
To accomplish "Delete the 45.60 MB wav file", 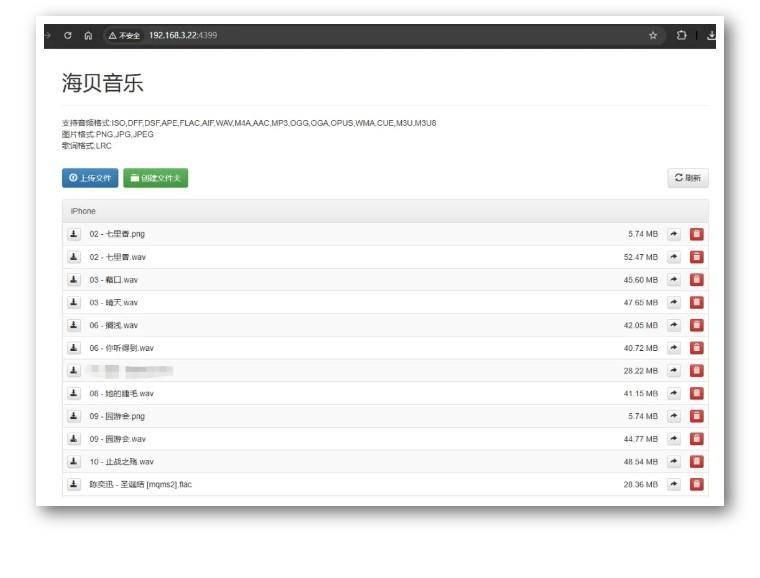I will (697, 280).
